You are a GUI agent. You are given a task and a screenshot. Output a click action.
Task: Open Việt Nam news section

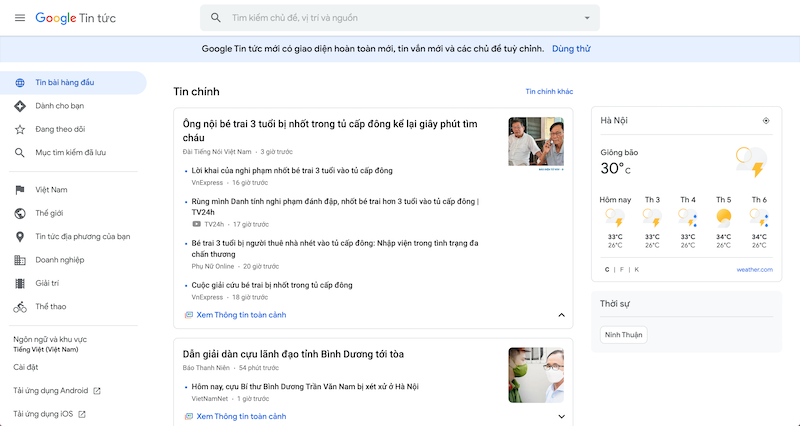click(51, 190)
